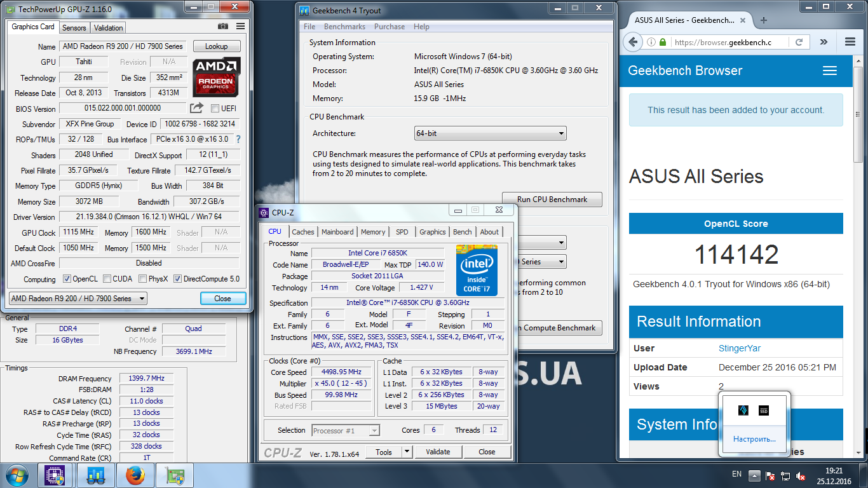Reload the Geekbench Browser page
Image resolution: width=868 pixels, height=488 pixels.
799,42
